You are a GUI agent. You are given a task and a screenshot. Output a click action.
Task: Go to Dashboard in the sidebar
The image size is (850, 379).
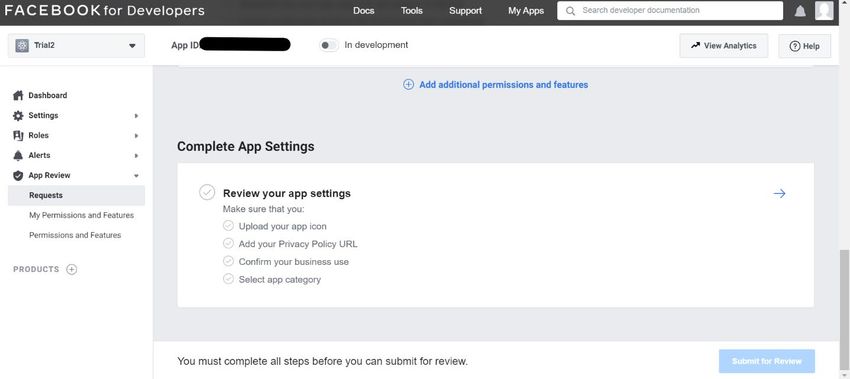[x=48, y=95]
